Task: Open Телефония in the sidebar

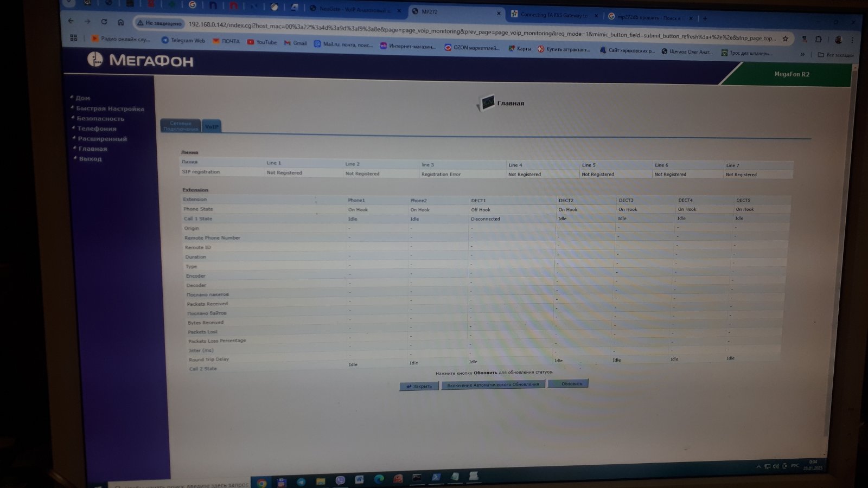Action: (97, 129)
